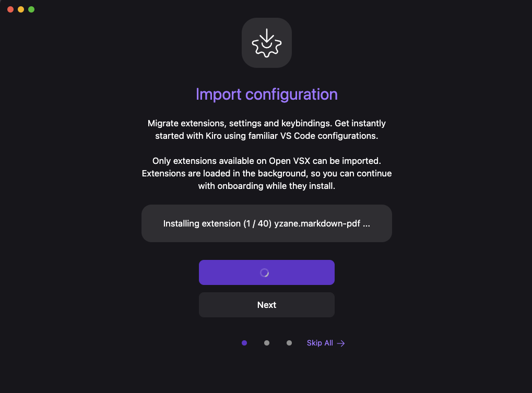Click the Open VSX text in the note
Viewport: 532px width, 393px height.
click(x=290, y=161)
